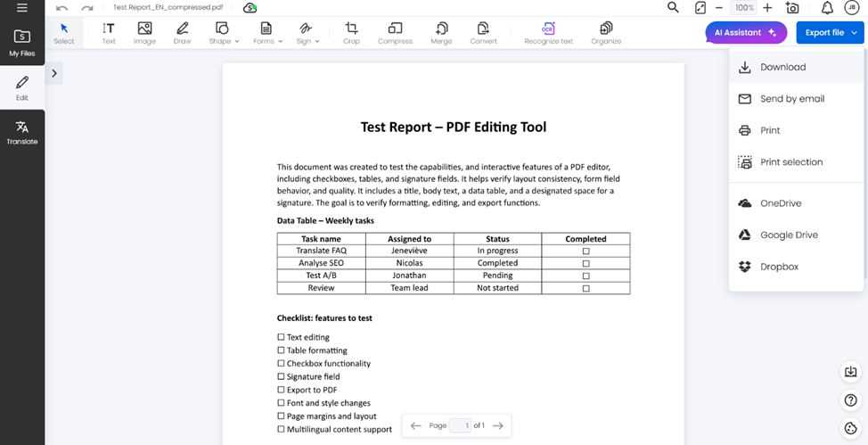The image size is (868, 445).
Task: Undo the last action
Action: coord(62,8)
